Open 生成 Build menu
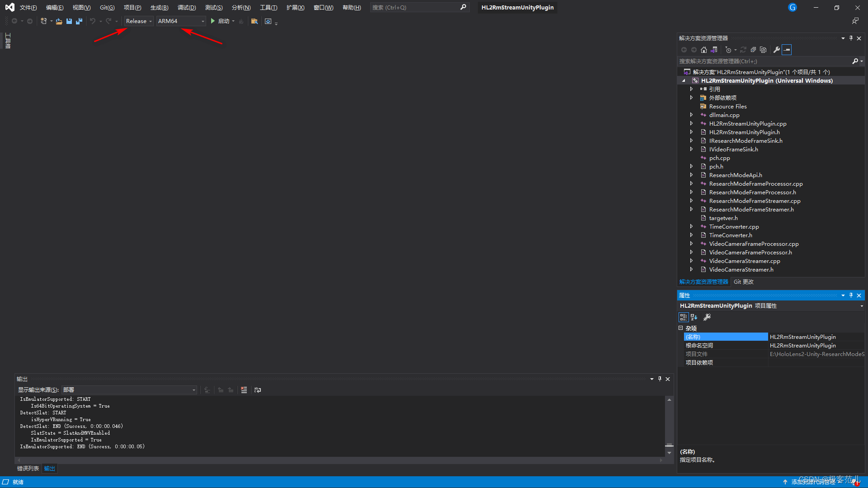The image size is (868, 488). click(x=158, y=7)
